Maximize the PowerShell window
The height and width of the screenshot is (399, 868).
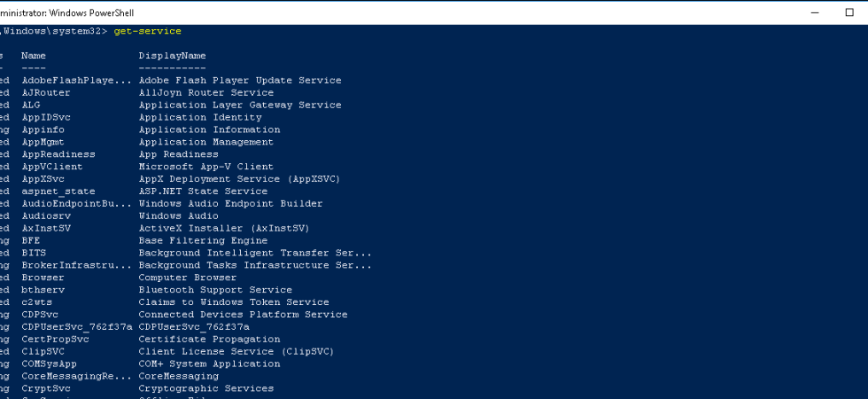point(849,12)
